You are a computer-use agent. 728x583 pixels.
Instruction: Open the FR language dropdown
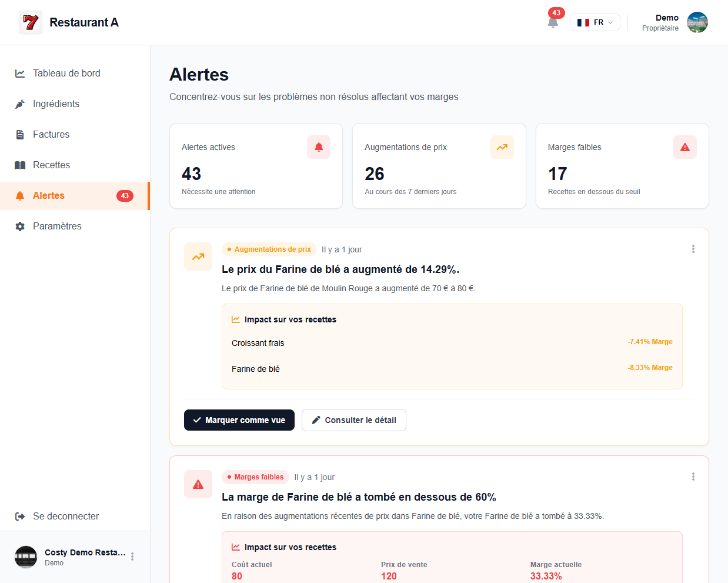[595, 22]
